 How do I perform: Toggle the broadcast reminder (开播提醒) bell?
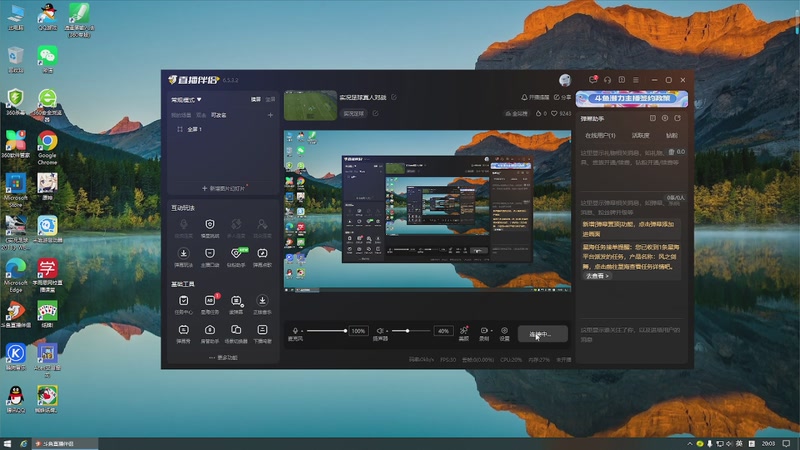click(x=535, y=97)
